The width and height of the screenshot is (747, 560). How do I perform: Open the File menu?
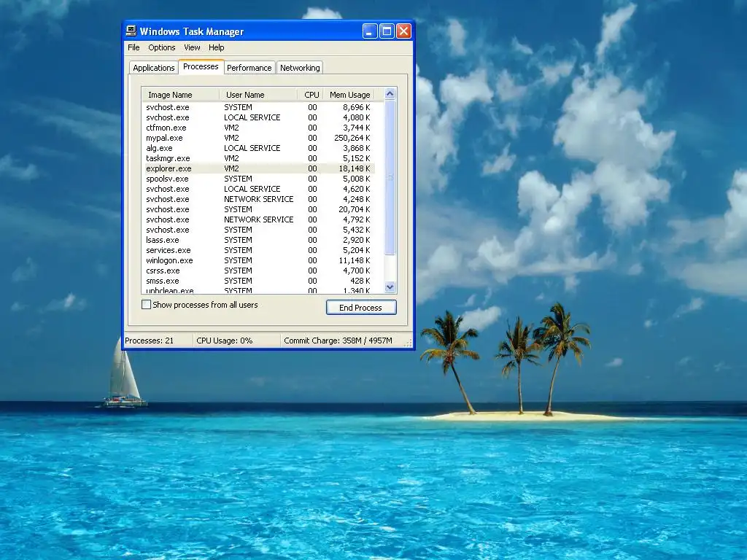pyautogui.click(x=133, y=47)
